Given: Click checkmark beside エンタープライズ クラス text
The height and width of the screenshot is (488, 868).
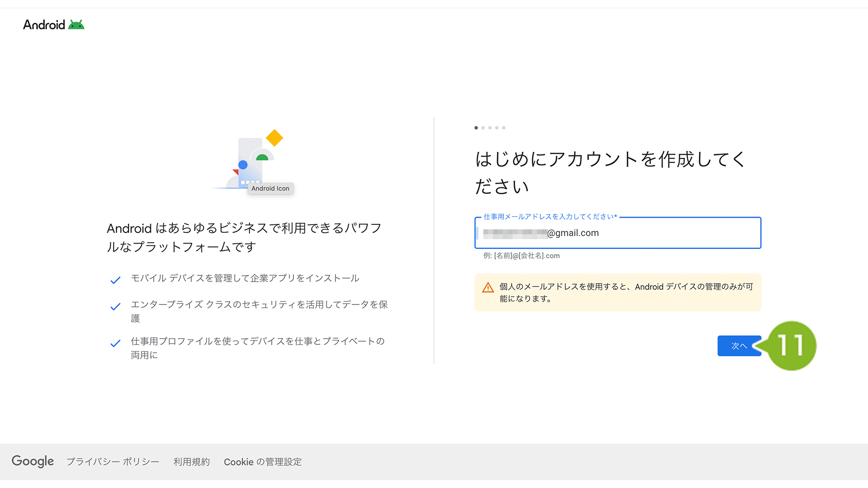Looking at the screenshot, I should 115,306.
